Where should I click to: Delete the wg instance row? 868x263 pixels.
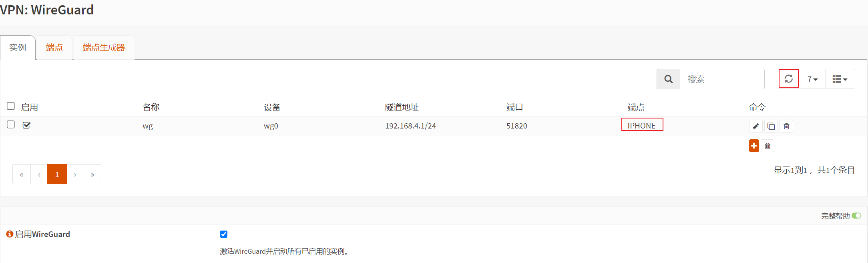pyautogui.click(x=786, y=126)
